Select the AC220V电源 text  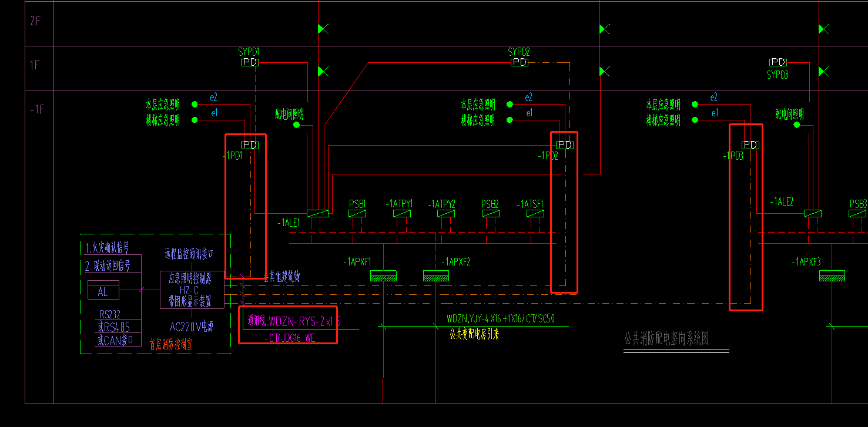(x=192, y=327)
